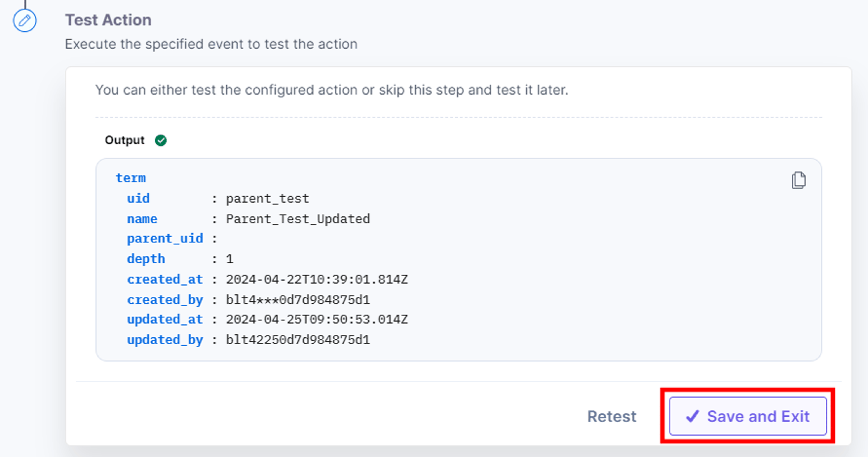The width and height of the screenshot is (868, 457).
Task: Select the 'term' root key in output
Action: point(131,178)
